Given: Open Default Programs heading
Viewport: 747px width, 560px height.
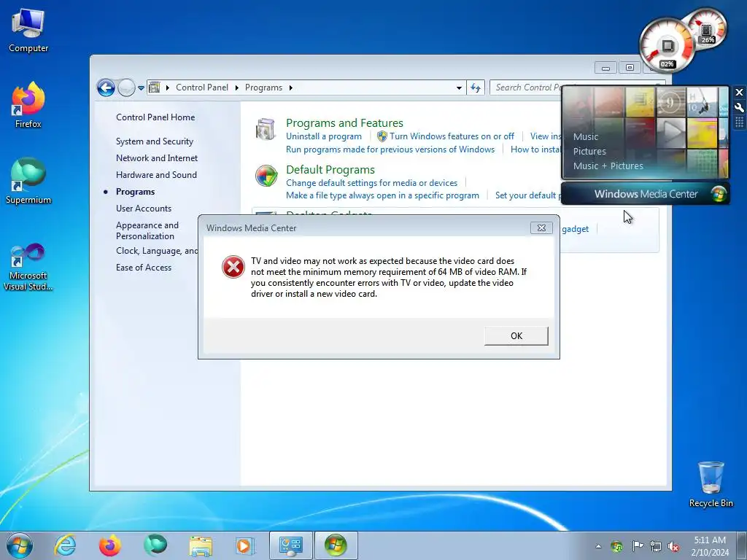Looking at the screenshot, I should tap(330, 169).
